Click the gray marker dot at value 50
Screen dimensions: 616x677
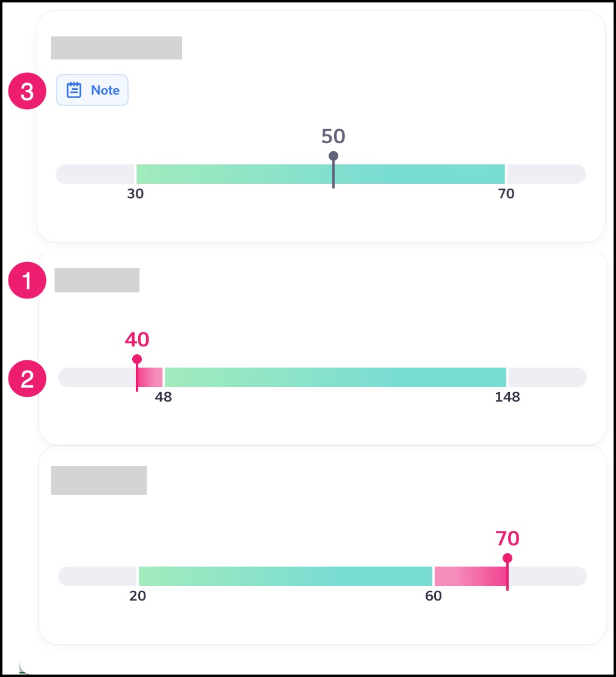333,156
